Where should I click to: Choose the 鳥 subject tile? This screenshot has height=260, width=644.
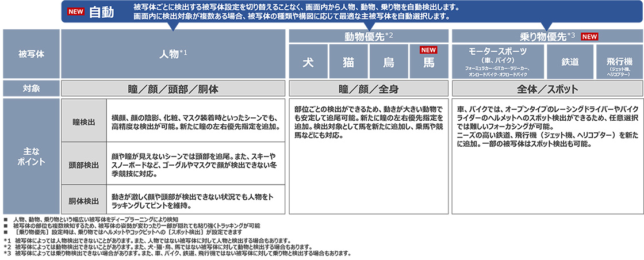pos(389,62)
